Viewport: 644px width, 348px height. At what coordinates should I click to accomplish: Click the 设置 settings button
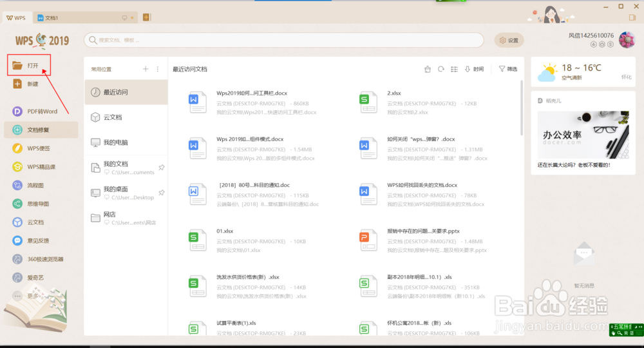pyautogui.click(x=509, y=40)
